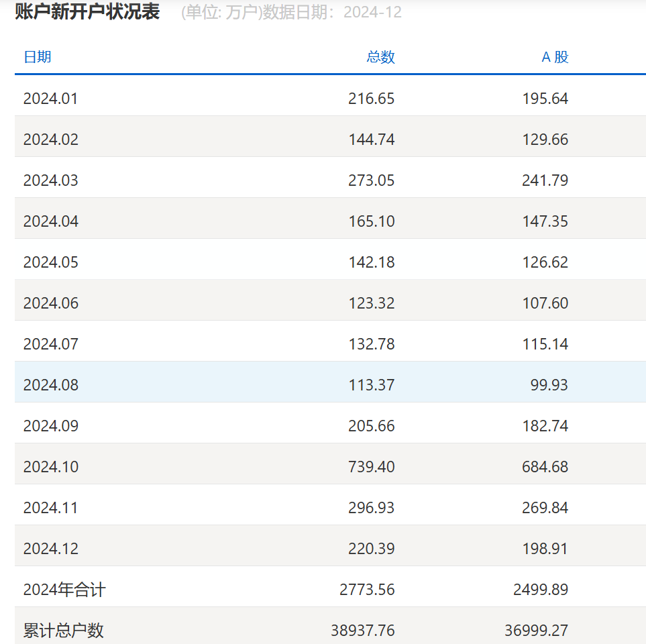Select the 2024.11 row
This screenshot has height=644, width=646.
(x=50, y=506)
